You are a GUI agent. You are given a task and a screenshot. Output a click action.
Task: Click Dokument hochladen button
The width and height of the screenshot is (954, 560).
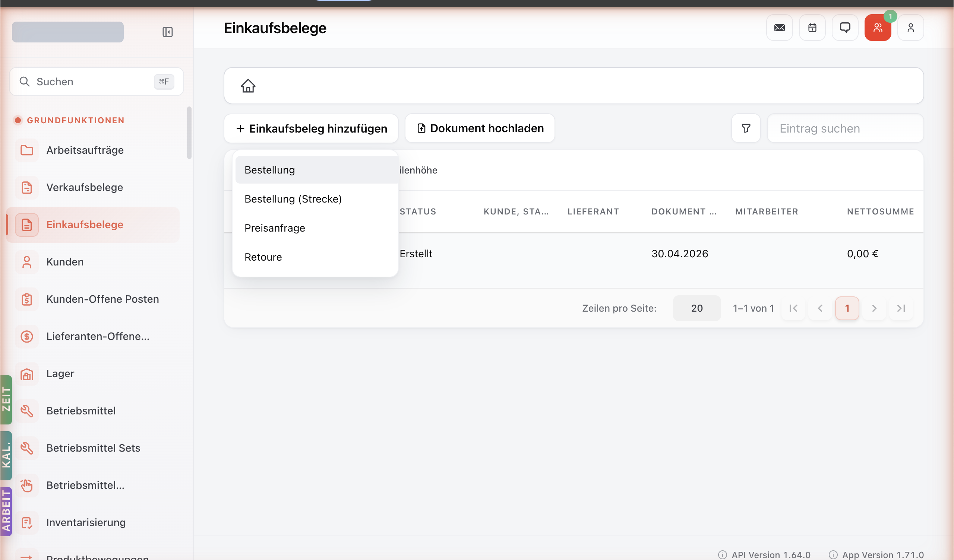click(480, 128)
